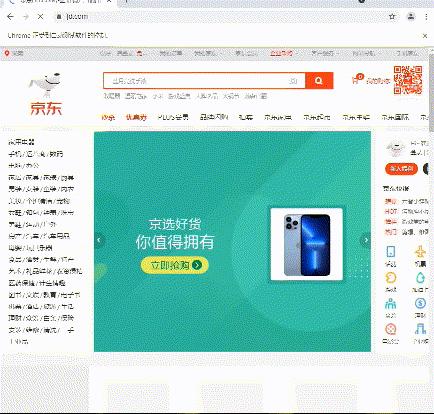Open the Chrome three-dot menu
The height and width of the screenshot is (414, 434).
point(426,16)
